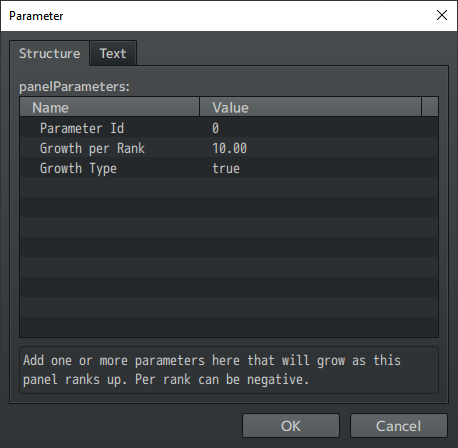Screen dimensions: 458x448
Task: Click an empty middle row of the table
Action: point(229,247)
